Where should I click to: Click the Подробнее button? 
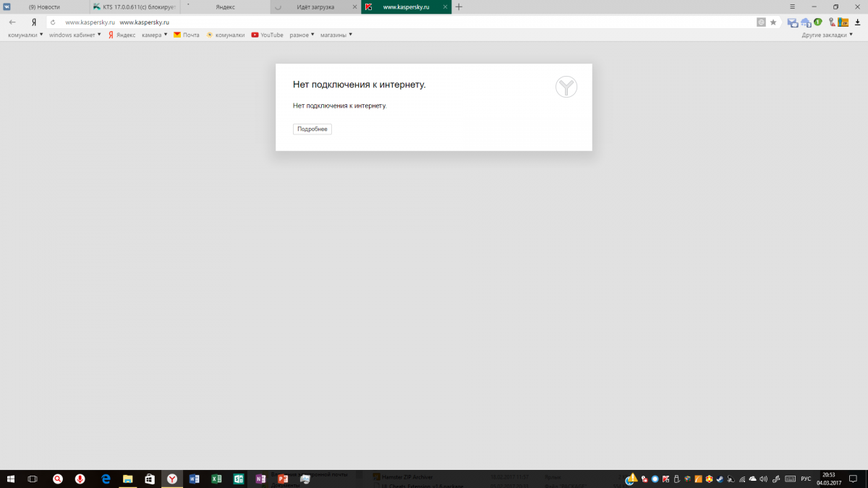tap(312, 129)
